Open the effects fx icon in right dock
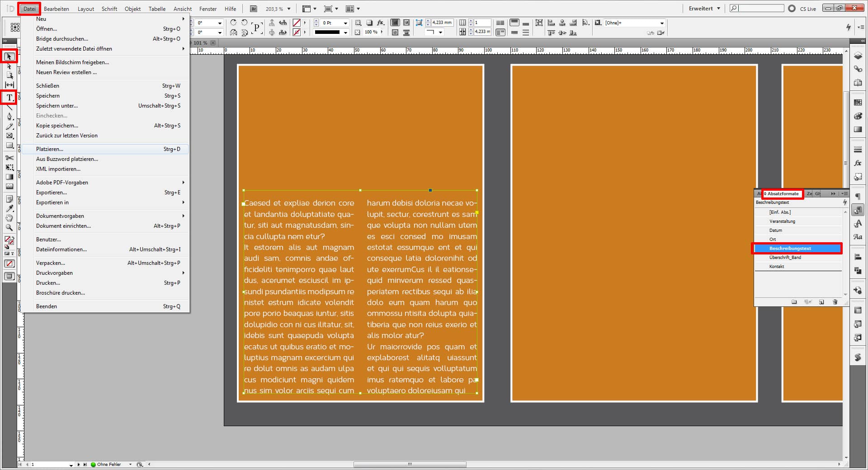The width and height of the screenshot is (868, 470). pos(858,163)
